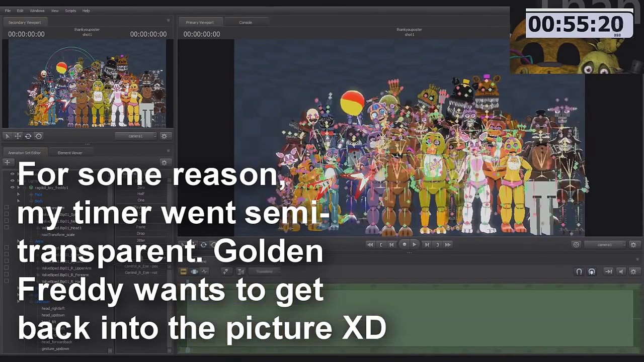Image resolution: width=644 pixels, height=362 pixels.
Task: Select the Secondary Viewport tab
Action: click(x=25, y=22)
